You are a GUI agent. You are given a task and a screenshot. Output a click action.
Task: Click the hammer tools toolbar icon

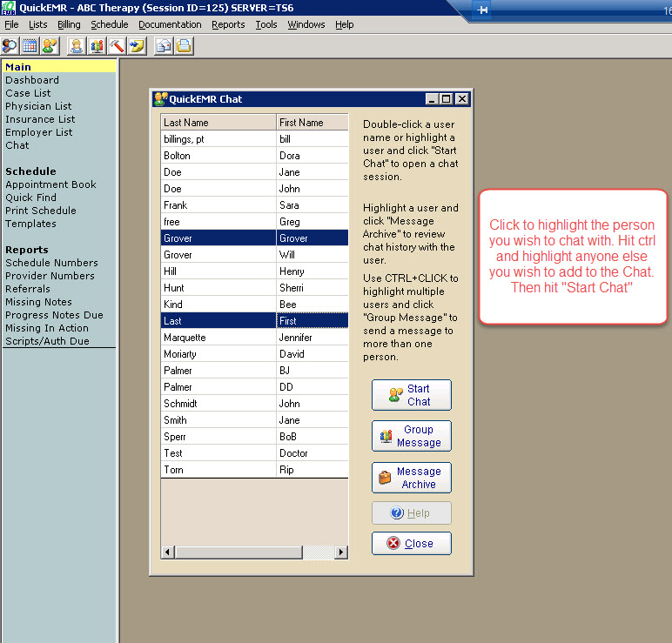(117, 46)
